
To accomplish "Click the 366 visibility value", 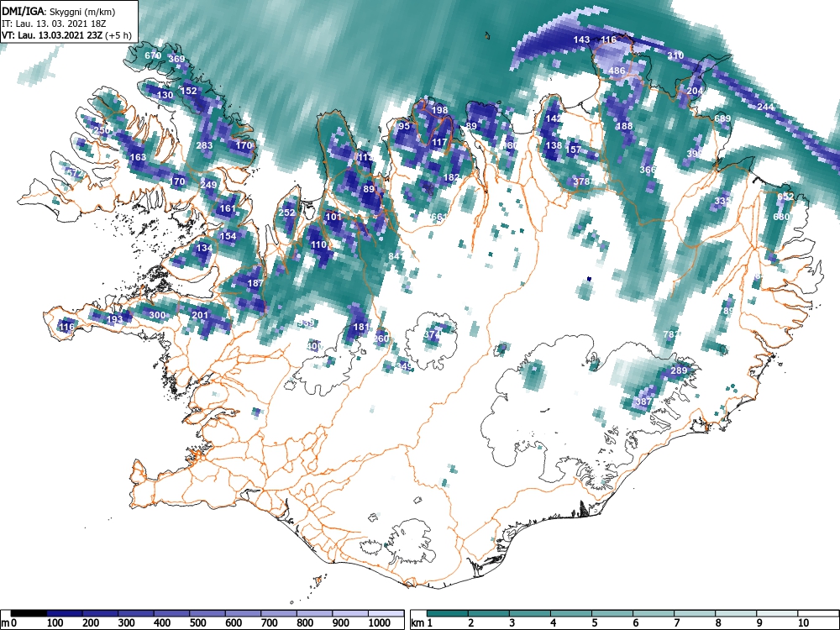I will tap(648, 170).
